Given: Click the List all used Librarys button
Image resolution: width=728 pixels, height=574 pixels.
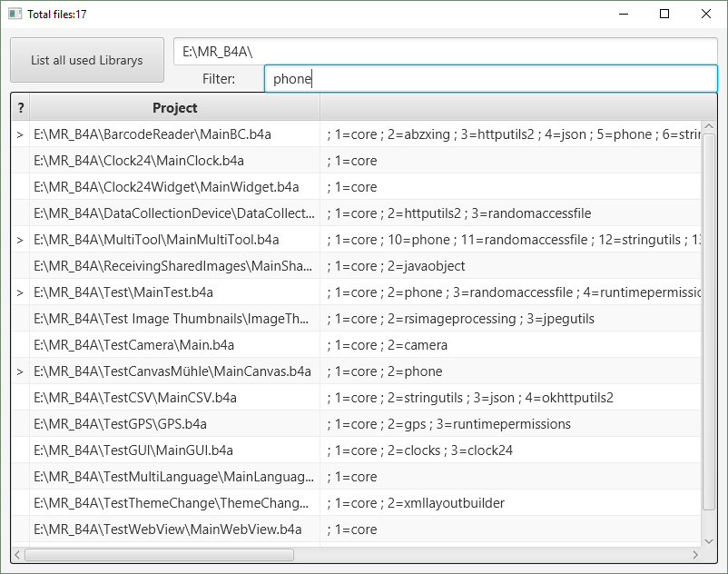Looking at the screenshot, I should (87, 60).
